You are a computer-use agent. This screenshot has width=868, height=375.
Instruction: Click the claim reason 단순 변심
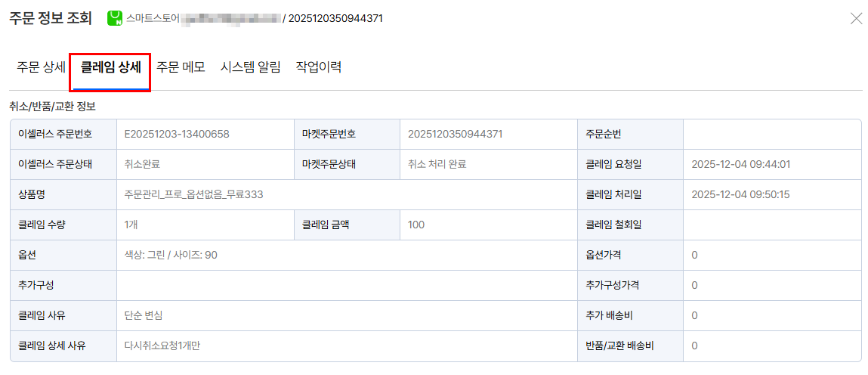click(144, 315)
